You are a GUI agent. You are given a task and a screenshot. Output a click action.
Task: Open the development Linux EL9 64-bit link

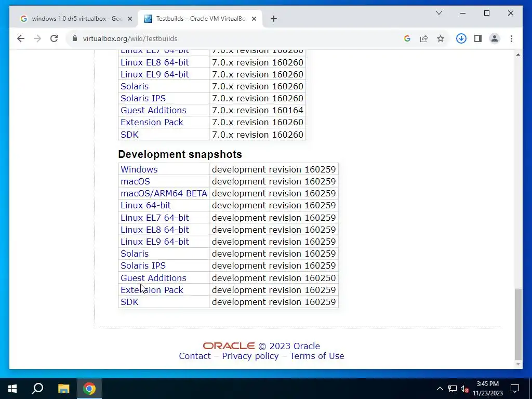[155, 242]
